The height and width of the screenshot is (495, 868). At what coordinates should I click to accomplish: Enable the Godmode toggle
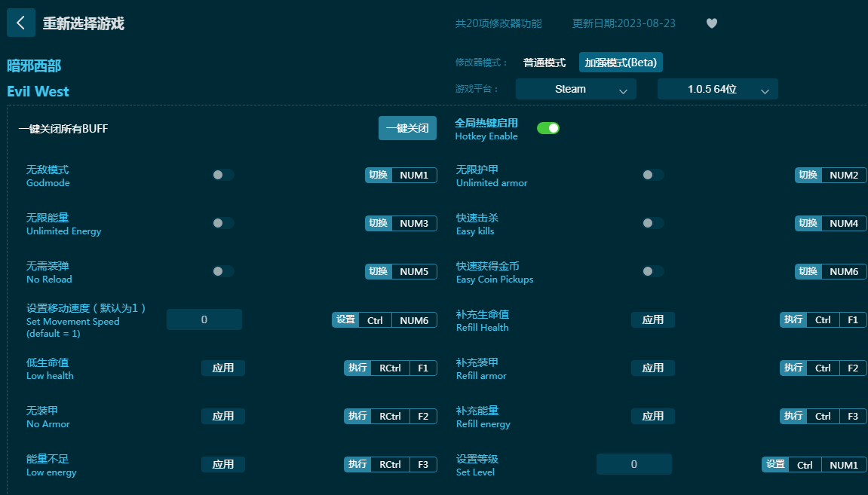pyautogui.click(x=223, y=176)
